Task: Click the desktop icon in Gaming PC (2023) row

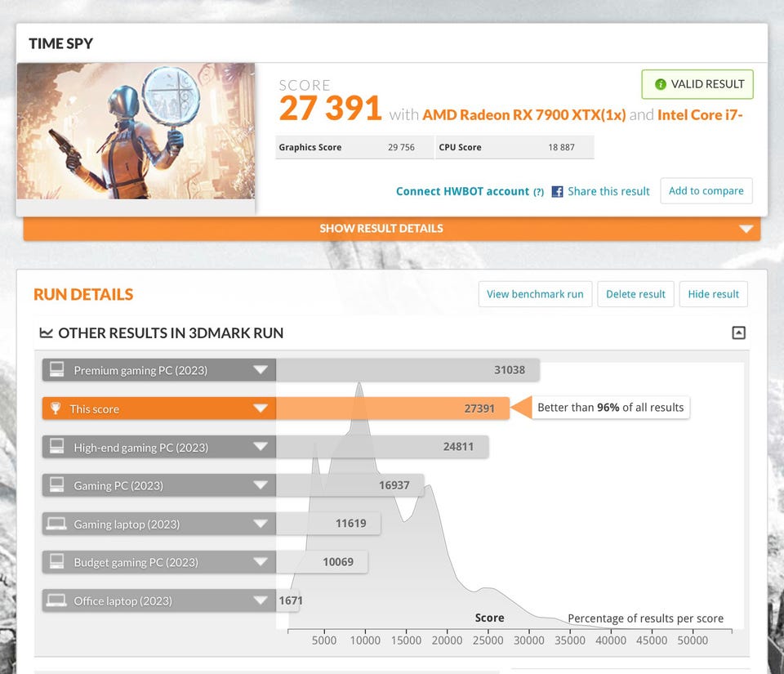Action: (56, 485)
